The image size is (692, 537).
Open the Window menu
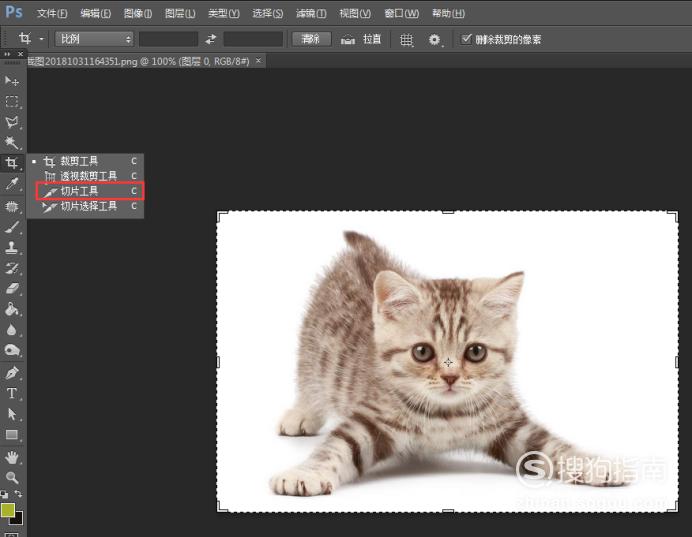[x=401, y=13]
